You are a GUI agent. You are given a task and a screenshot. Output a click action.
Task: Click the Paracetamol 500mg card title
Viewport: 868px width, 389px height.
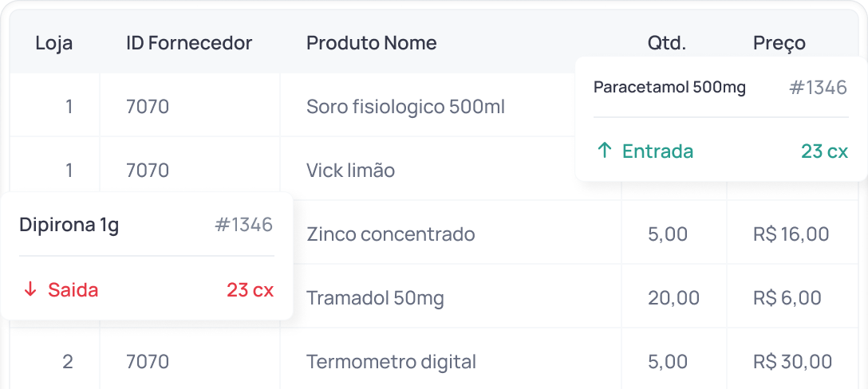pos(669,88)
